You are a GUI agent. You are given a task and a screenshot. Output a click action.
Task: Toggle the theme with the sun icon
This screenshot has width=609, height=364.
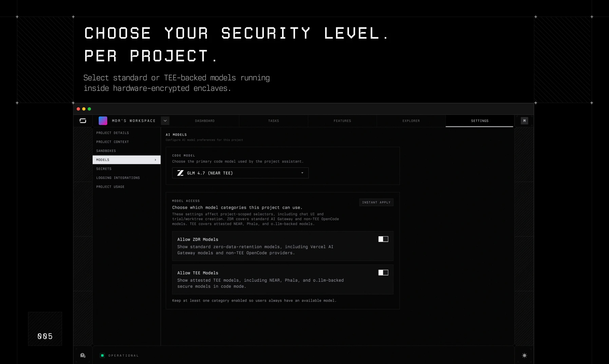pos(525,355)
